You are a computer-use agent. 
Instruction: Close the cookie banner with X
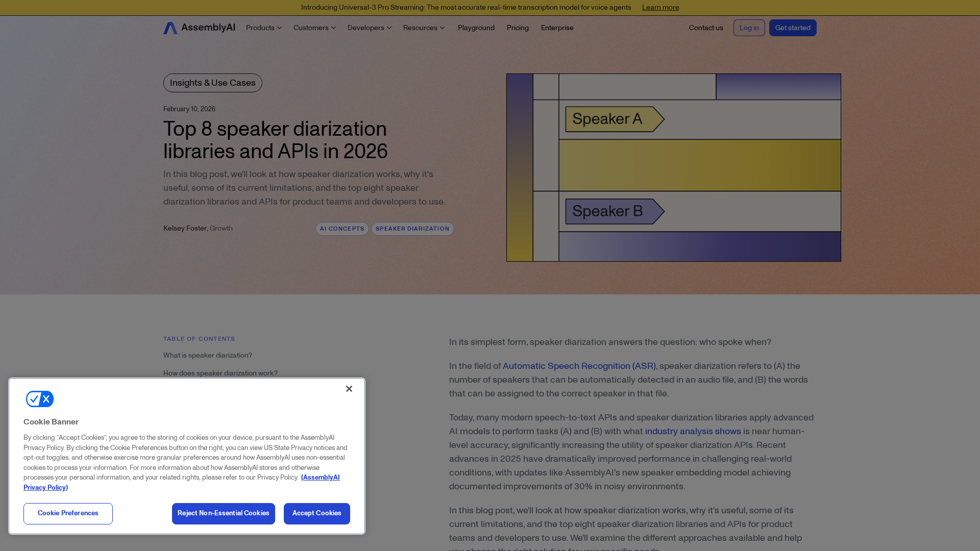349,389
